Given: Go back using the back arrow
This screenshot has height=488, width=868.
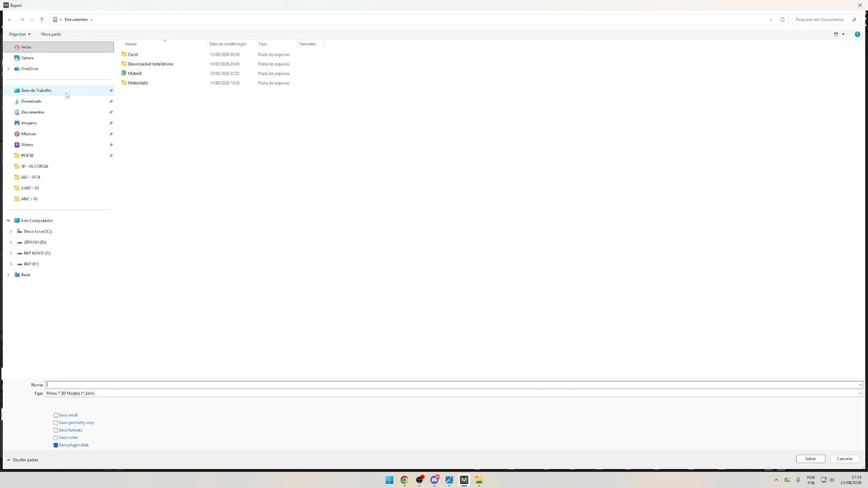Looking at the screenshot, I should [x=9, y=20].
